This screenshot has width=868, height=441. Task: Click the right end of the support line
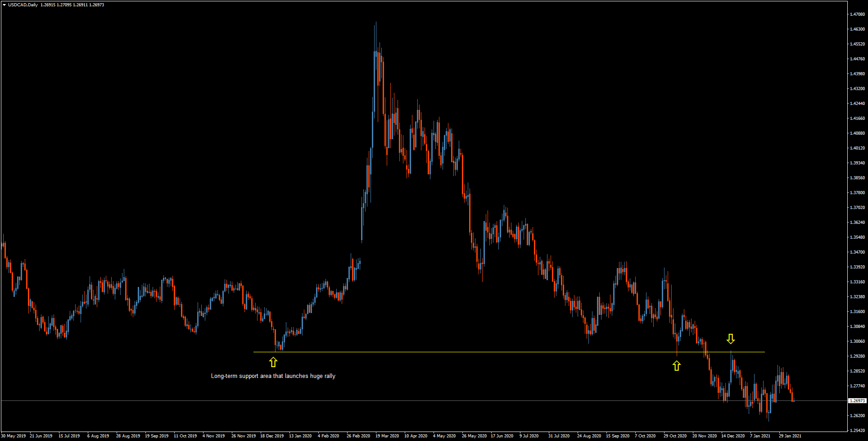[763, 353]
